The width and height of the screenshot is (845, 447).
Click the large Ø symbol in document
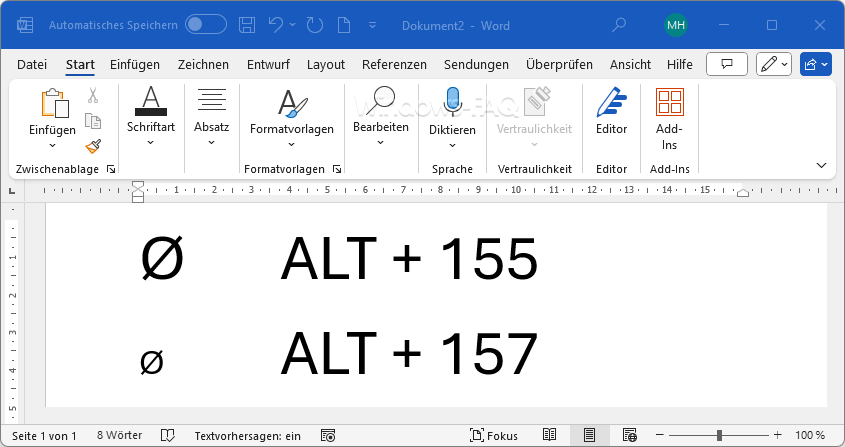(x=162, y=258)
